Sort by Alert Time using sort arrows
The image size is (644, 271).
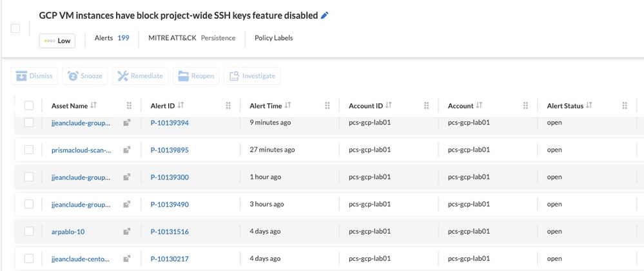click(288, 106)
